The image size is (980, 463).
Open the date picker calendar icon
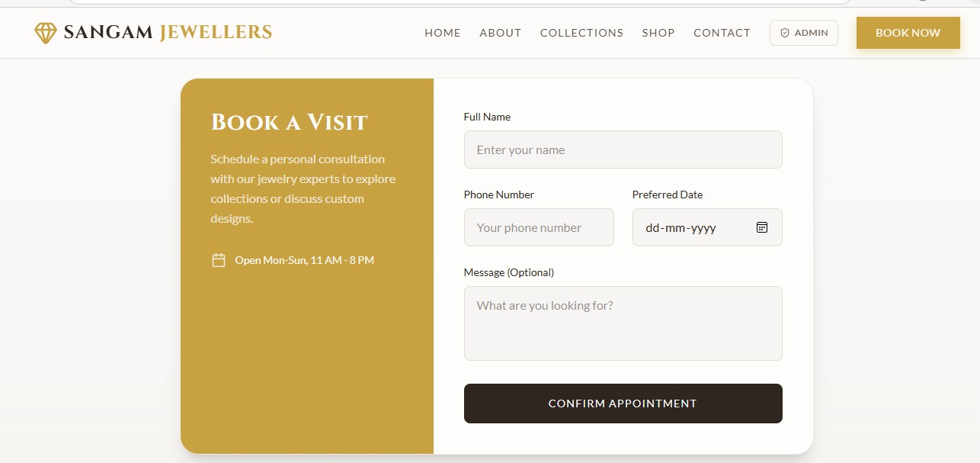[x=762, y=227]
